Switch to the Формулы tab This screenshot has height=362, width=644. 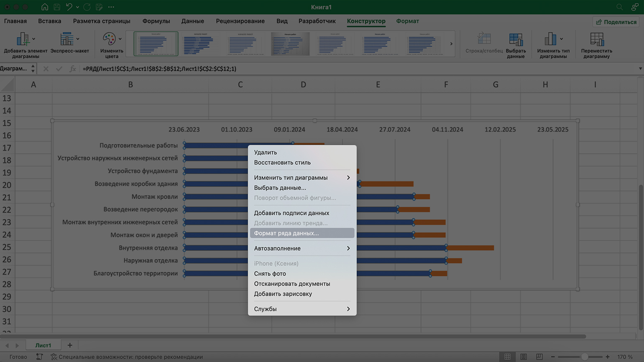[x=156, y=21]
